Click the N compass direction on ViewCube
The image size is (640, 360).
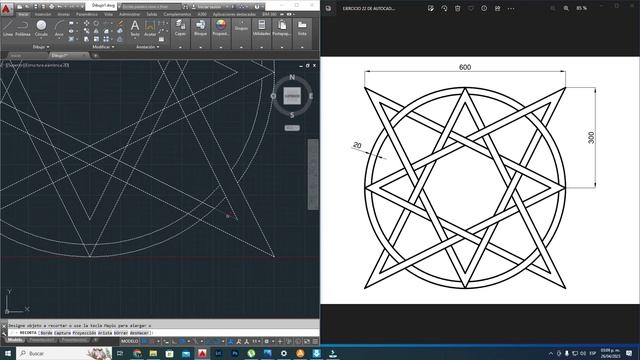292,77
